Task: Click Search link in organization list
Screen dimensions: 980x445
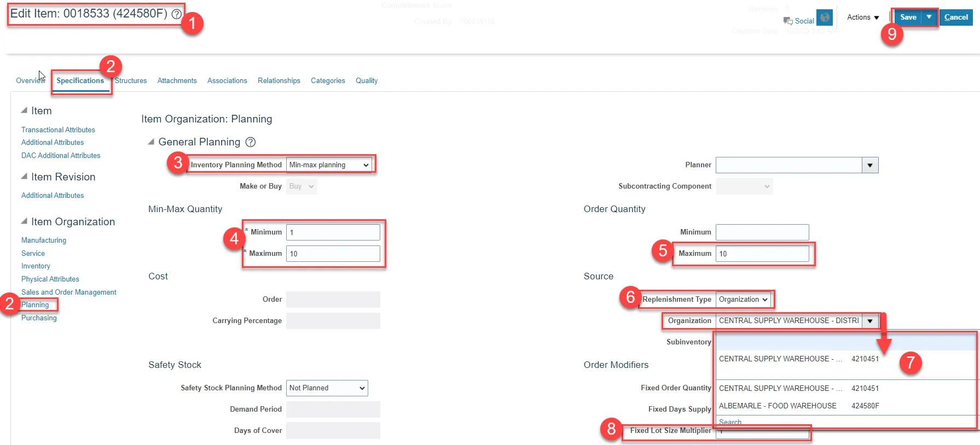Action: (730, 422)
